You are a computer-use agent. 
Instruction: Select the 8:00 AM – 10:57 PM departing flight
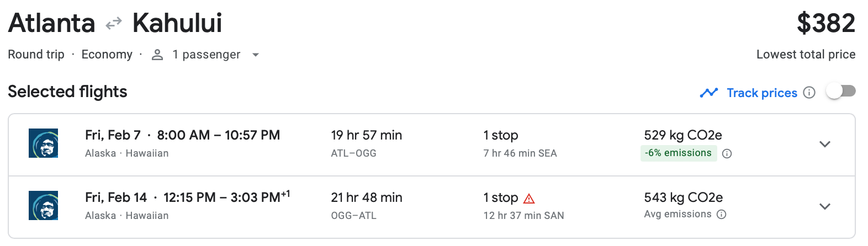click(x=218, y=135)
